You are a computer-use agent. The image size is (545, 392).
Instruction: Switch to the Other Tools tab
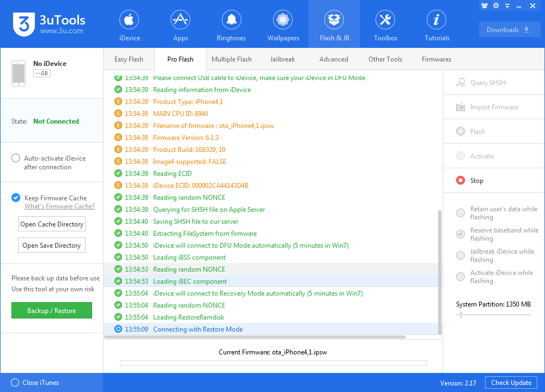pyautogui.click(x=385, y=59)
